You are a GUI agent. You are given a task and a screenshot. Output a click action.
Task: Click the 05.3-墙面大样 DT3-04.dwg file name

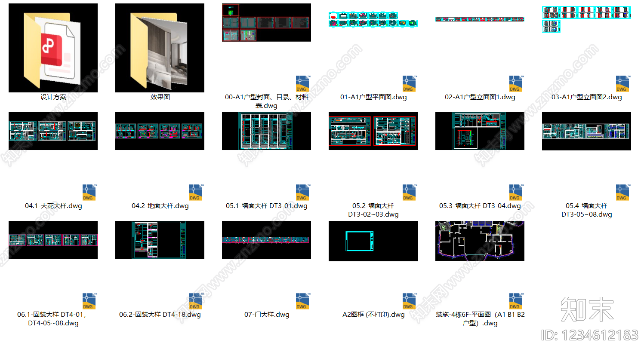point(480,206)
